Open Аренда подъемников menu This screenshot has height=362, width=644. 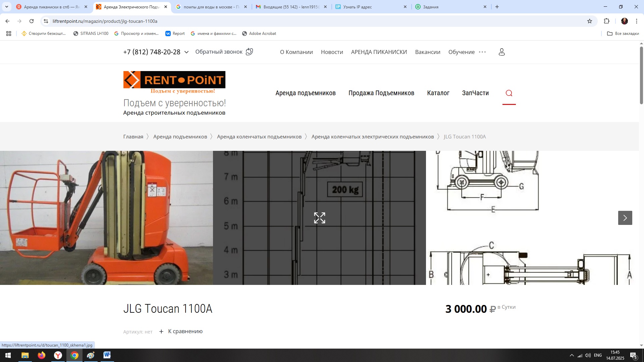(305, 93)
